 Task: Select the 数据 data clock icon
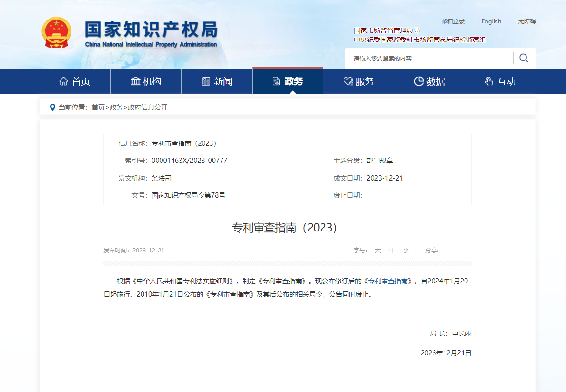(x=418, y=81)
